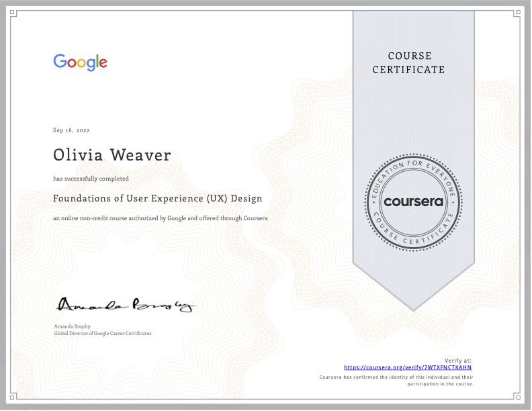Open the coursera.org verify link

tap(408, 368)
